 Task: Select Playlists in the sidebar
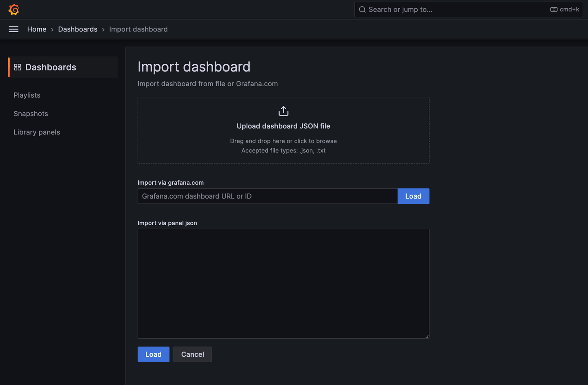(27, 95)
